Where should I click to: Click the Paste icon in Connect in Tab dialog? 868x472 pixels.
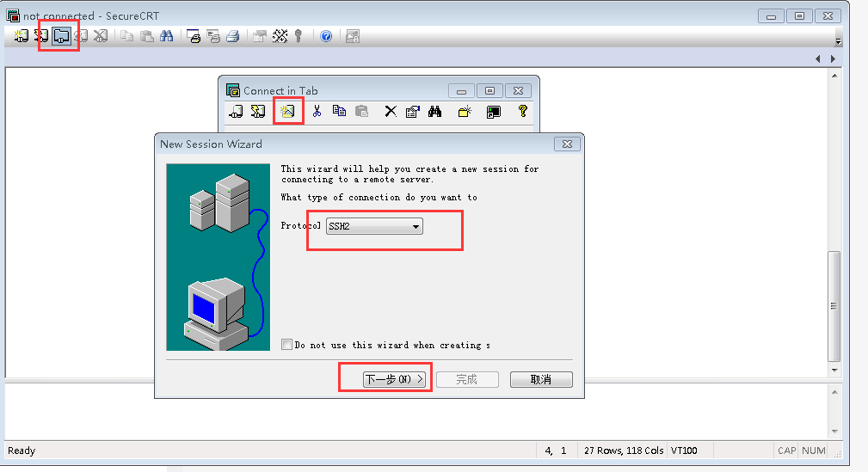point(361,111)
